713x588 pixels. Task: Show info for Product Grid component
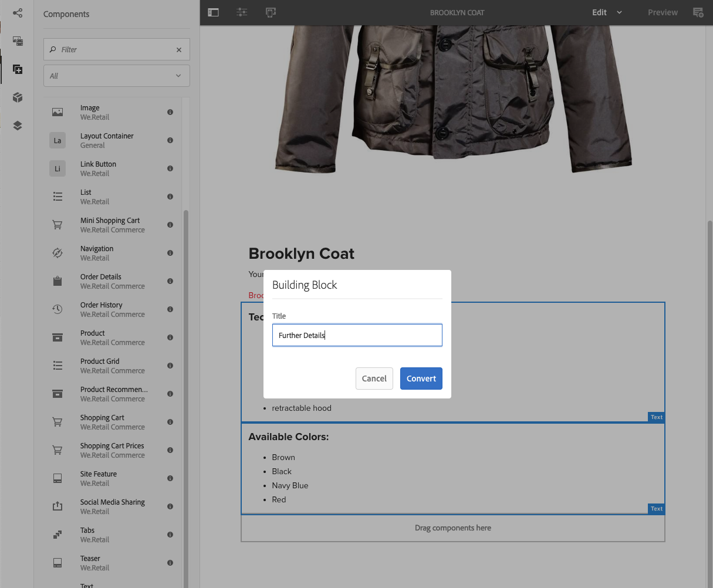[170, 366]
